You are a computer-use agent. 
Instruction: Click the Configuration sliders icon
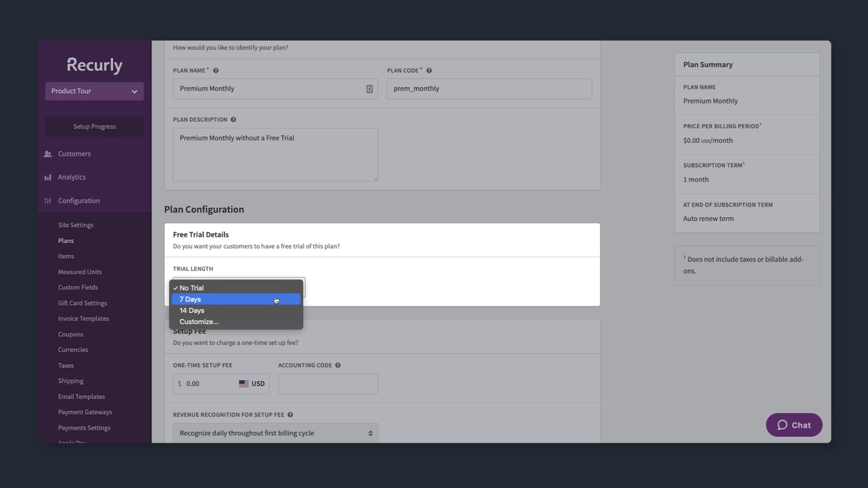pos(47,201)
